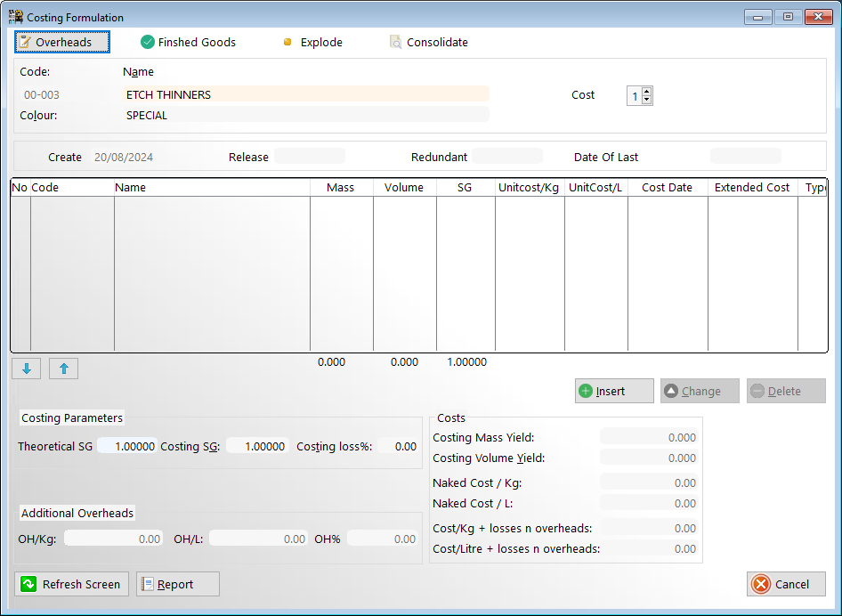
Task: Select the Costing SG input field
Action: (256, 446)
